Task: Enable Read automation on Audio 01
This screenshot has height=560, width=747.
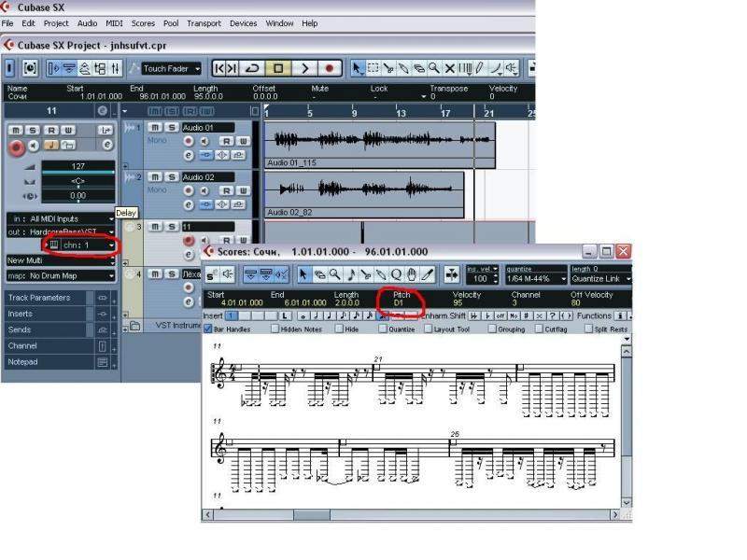Action: [226, 142]
